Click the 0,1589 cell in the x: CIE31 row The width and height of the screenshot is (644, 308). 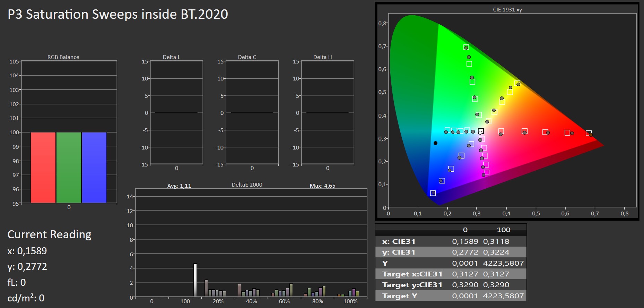[465, 241]
